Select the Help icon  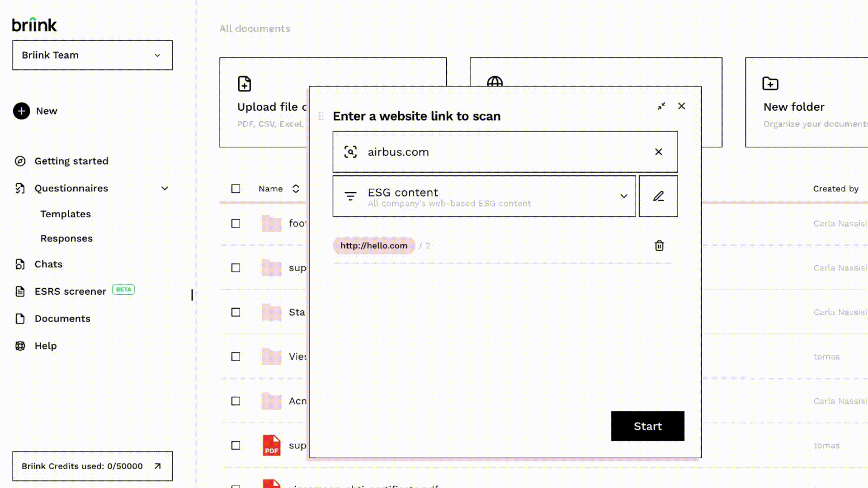tap(20, 346)
